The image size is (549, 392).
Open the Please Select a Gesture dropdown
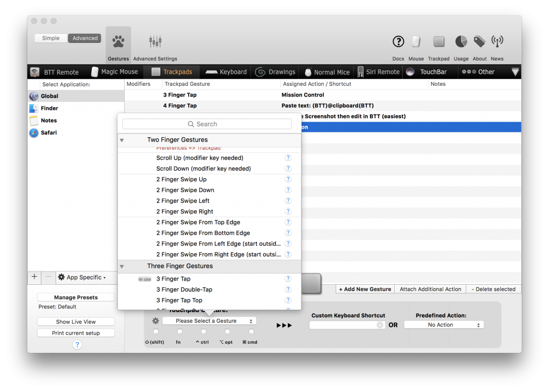pyautogui.click(x=209, y=321)
